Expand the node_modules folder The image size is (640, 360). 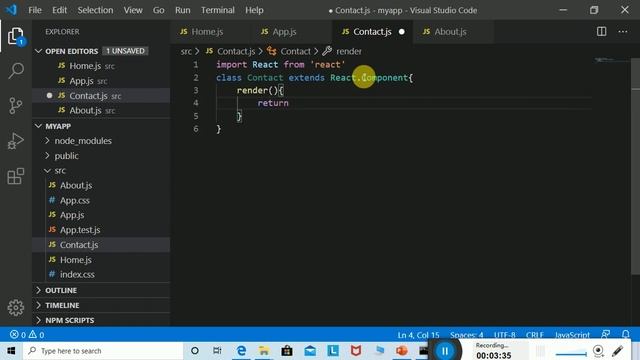coord(83,141)
